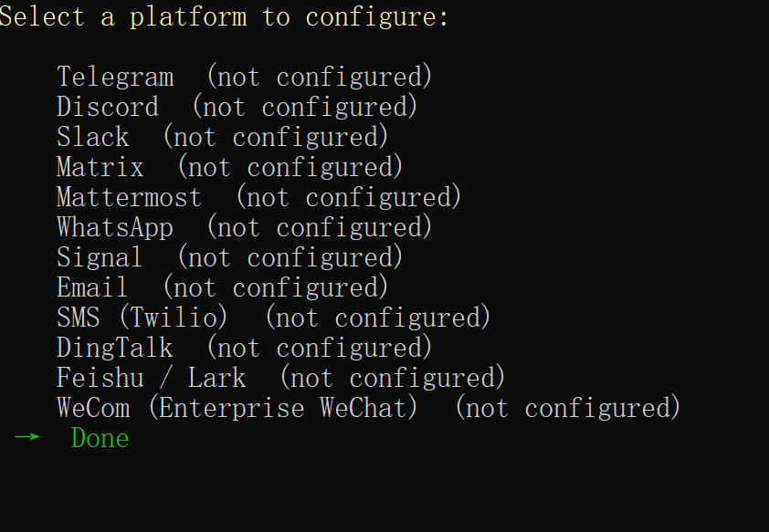
Task: Click Mattermost's not configured status
Action: point(349,197)
